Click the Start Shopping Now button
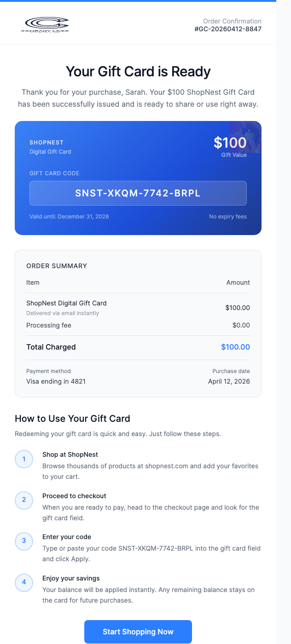The height and width of the screenshot is (644, 291). tap(138, 632)
